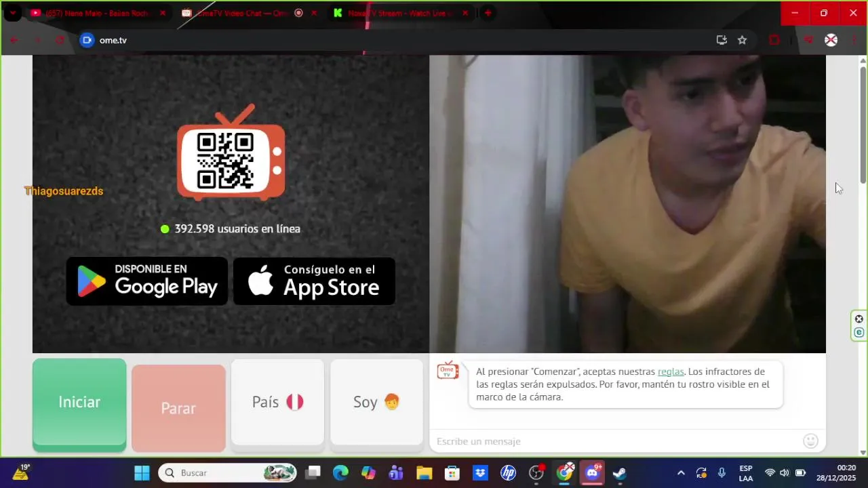The width and height of the screenshot is (868, 488).
Task: Open the tab search dropdown
Action: pos(12,13)
